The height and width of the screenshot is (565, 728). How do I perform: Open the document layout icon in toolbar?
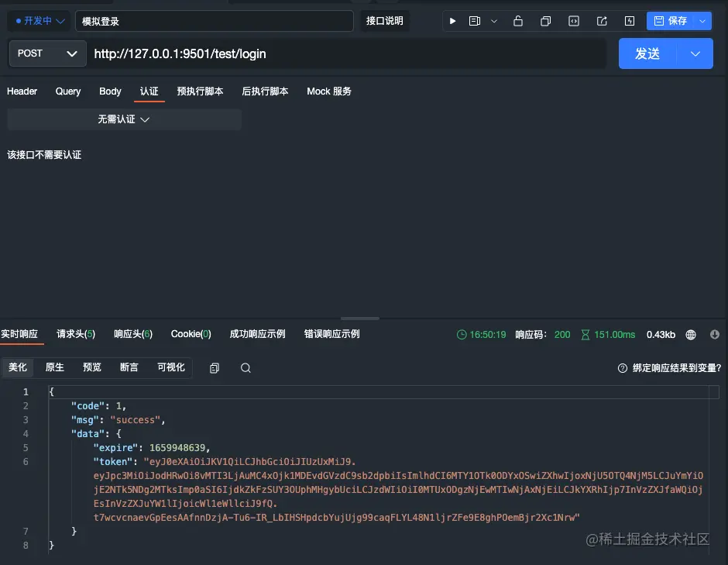point(475,21)
